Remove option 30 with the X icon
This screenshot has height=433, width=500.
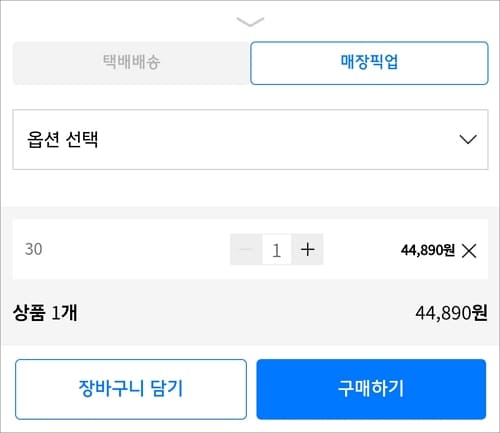tap(469, 250)
